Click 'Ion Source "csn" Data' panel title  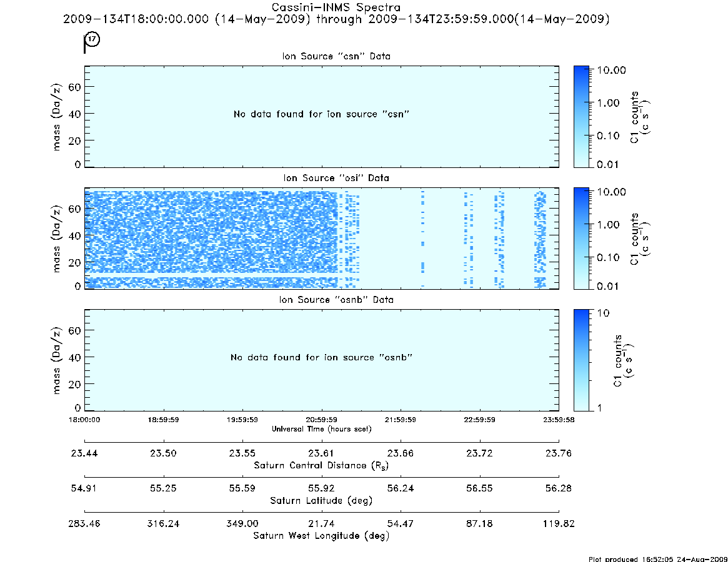tap(336, 56)
